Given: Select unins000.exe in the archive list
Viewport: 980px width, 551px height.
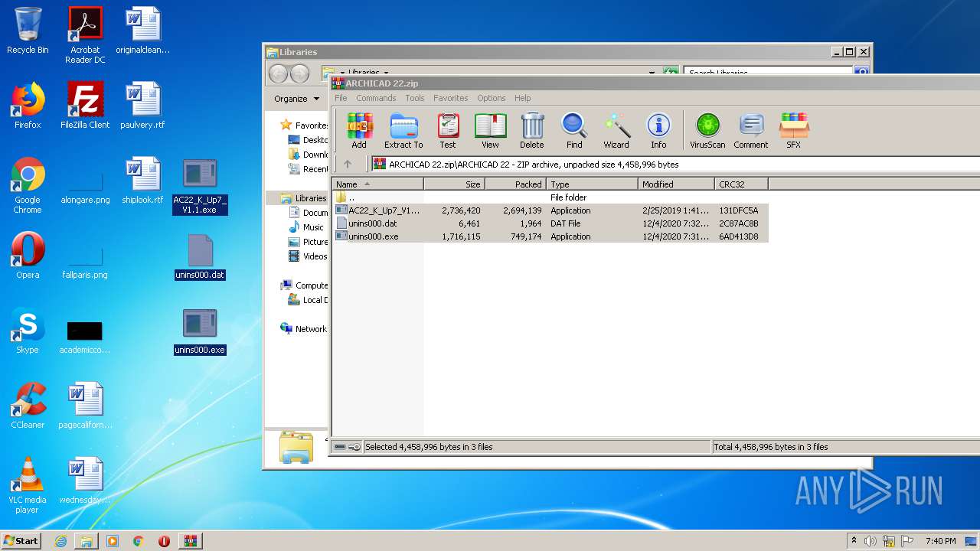Looking at the screenshot, I should (550, 236).
